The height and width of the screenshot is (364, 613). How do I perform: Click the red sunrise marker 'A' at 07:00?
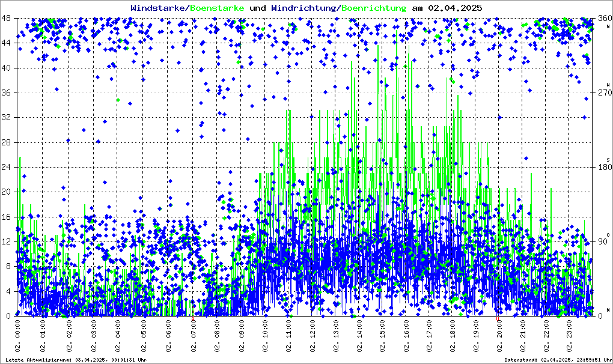(193, 319)
